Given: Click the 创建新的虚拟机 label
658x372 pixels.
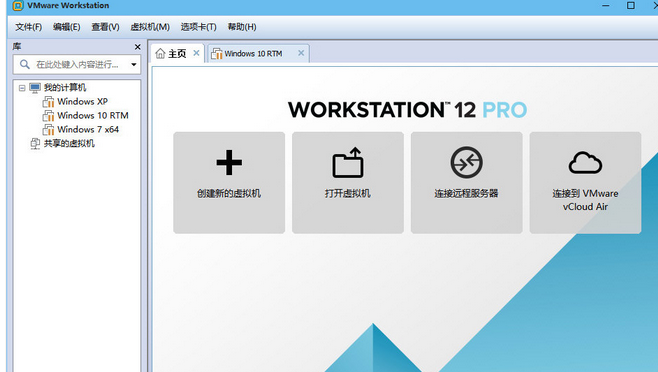Looking at the screenshot, I should click(x=229, y=194).
